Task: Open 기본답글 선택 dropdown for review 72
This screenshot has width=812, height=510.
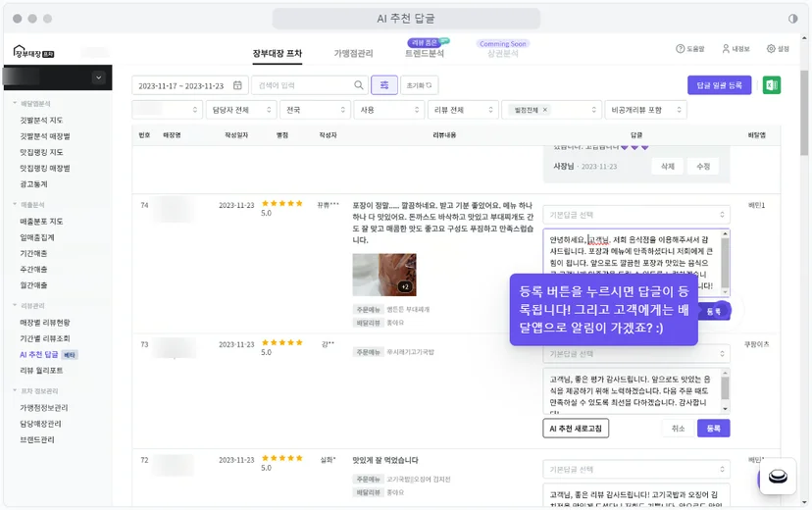Action: coord(636,469)
